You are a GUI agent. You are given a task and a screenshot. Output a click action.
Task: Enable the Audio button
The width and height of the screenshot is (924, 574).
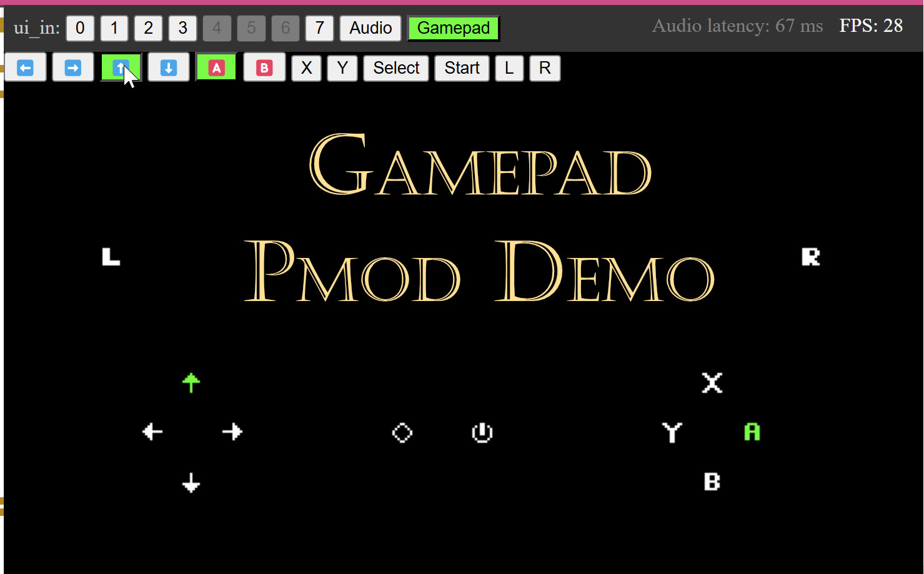coord(370,28)
